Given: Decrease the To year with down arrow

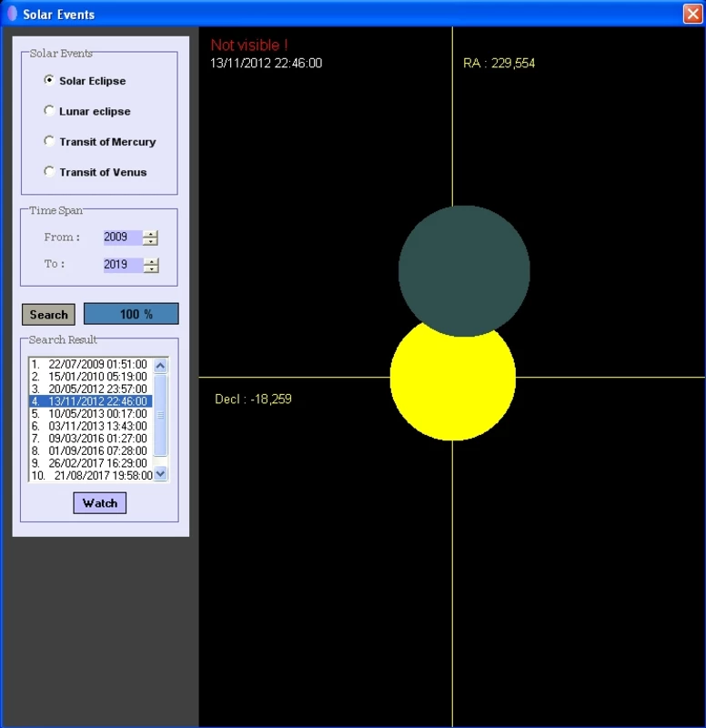Looking at the screenshot, I should (151, 269).
